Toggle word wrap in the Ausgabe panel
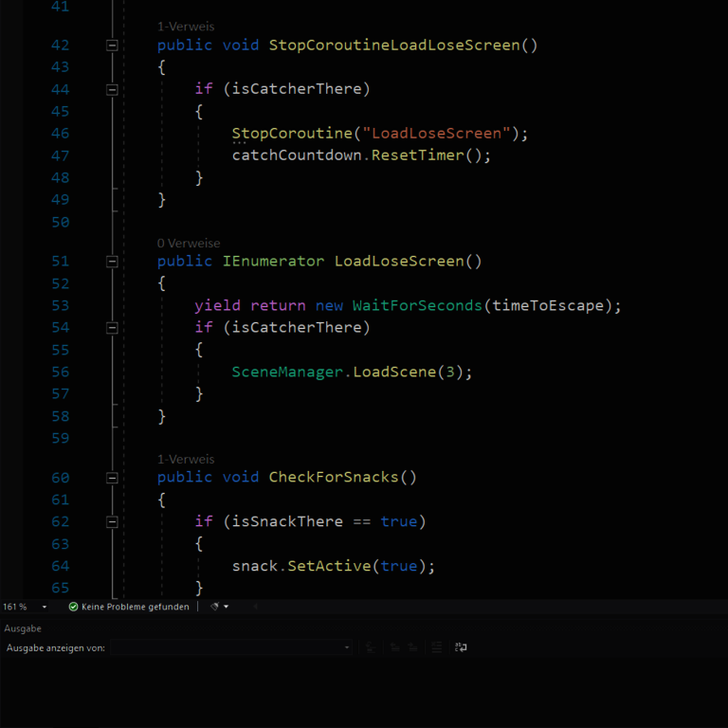Screen dimensions: 728x728 tap(461, 647)
